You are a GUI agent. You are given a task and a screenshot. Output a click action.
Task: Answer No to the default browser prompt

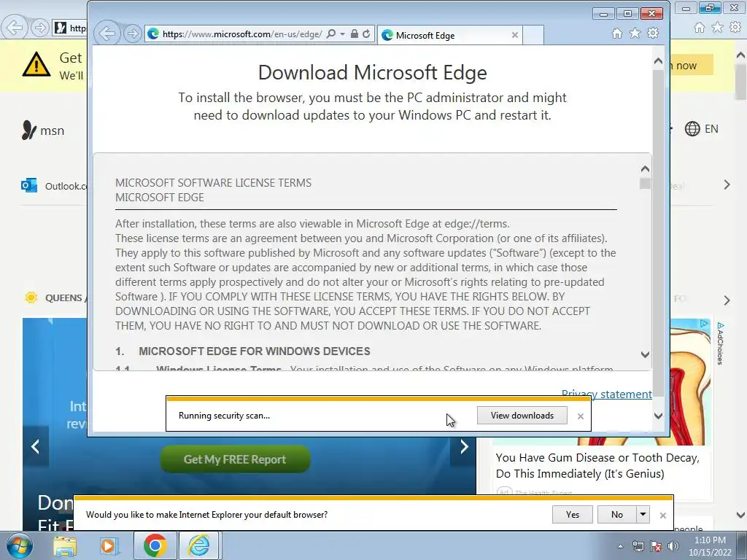tap(616, 514)
